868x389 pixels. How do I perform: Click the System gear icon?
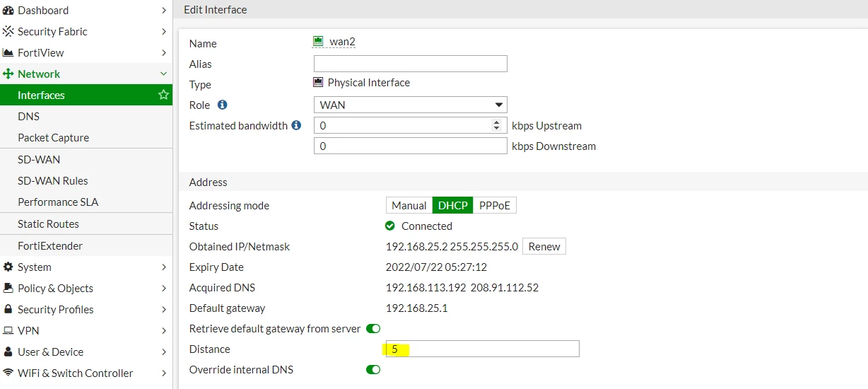pyautogui.click(x=8, y=267)
